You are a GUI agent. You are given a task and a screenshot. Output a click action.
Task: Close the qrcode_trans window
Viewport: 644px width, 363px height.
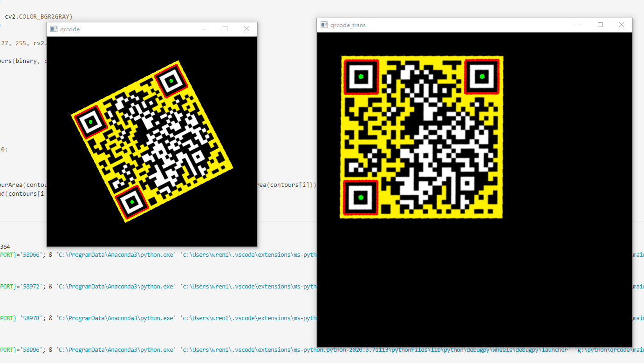(622, 25)
